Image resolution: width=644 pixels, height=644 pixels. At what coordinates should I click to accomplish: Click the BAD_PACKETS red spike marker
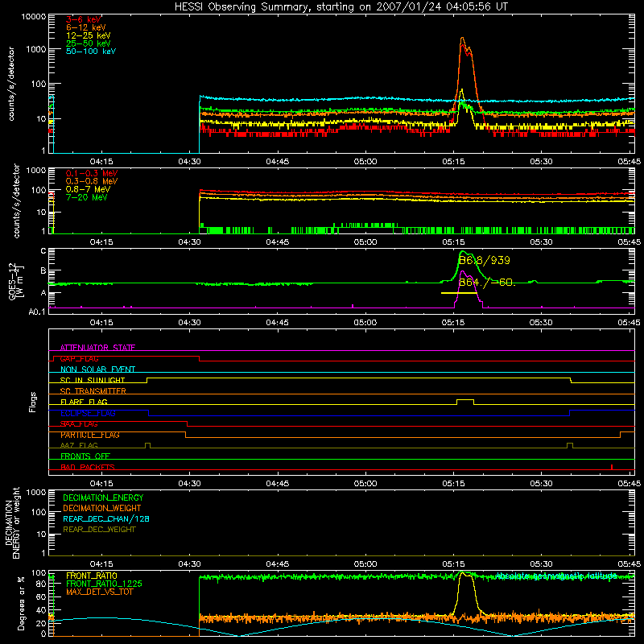[612, 467]
